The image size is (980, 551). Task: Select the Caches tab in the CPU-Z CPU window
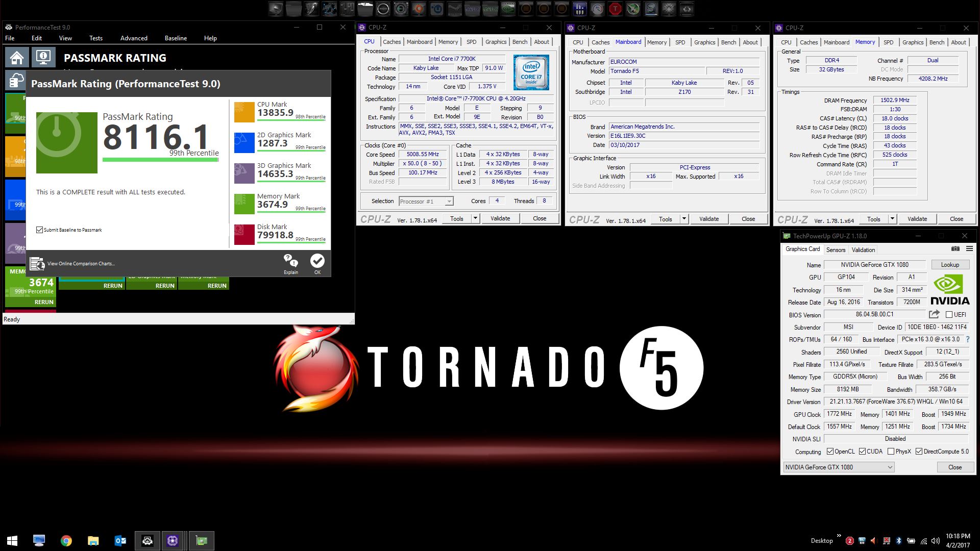point(391,42)
